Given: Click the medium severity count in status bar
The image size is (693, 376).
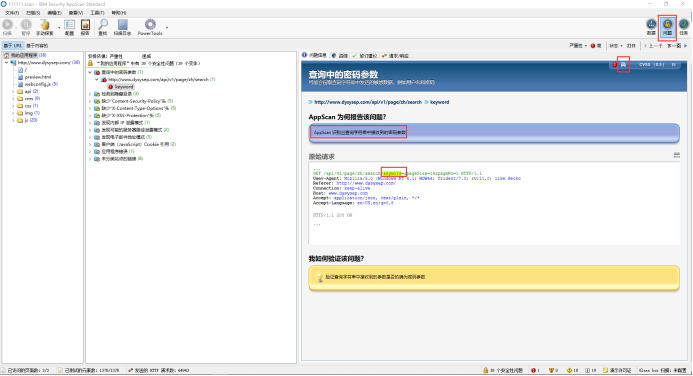Looking at the screenshot, I should [553, 370].
